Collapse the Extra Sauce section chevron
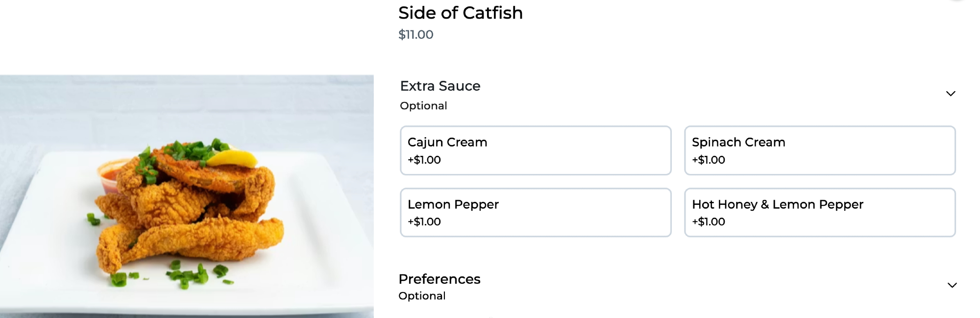The image size is (980, 318). click(950, 94)
